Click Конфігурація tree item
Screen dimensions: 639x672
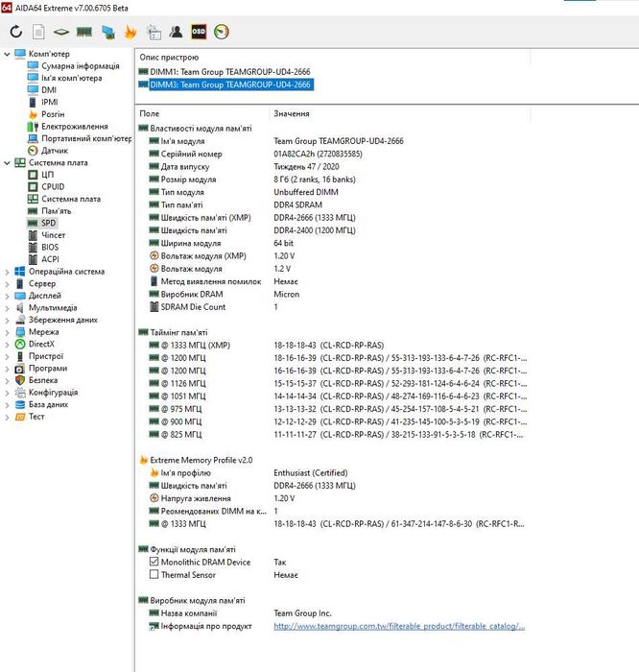(47, 393)
